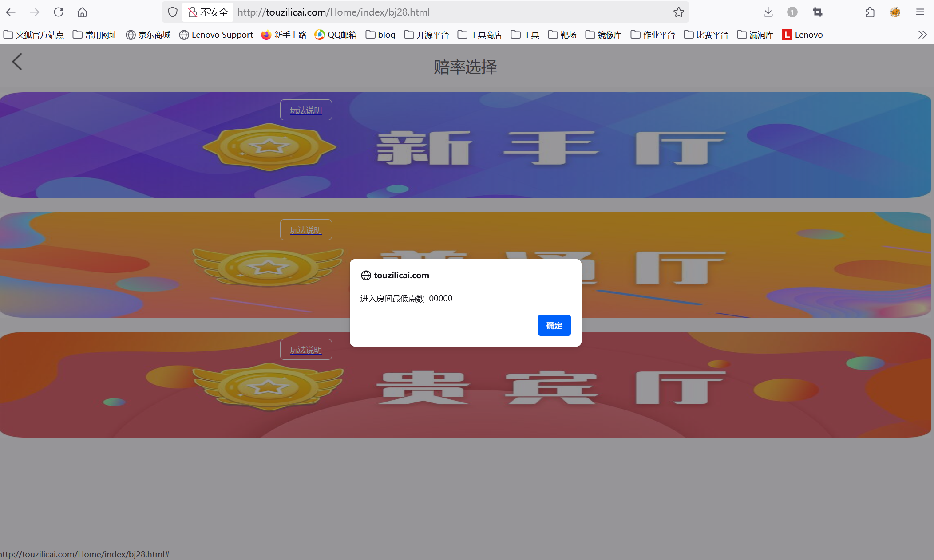Open the 漏洞库 bookmark folder
Screen dimensions: 934x560
pyautogui.click(x=755, y=35)
